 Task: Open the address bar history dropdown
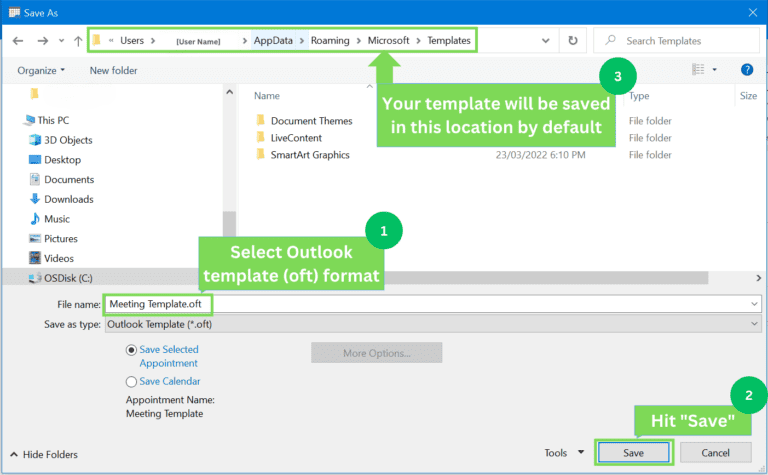coord(545,41)
